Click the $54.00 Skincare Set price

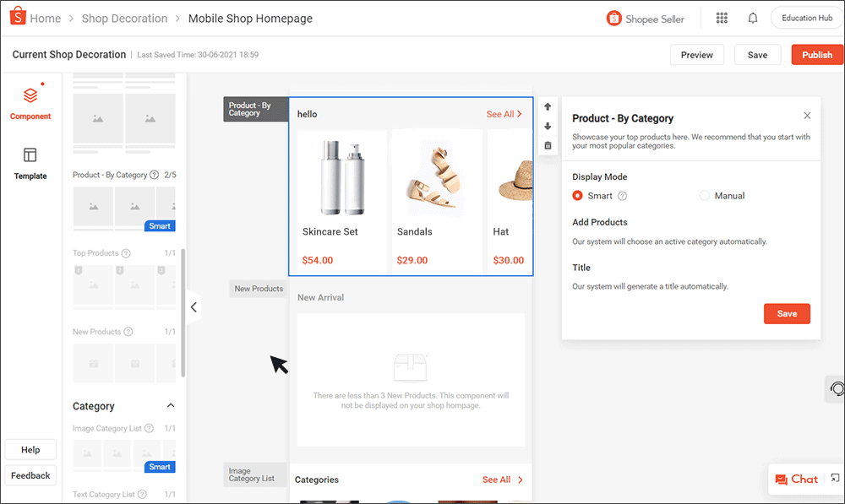(x=318, y=260)
